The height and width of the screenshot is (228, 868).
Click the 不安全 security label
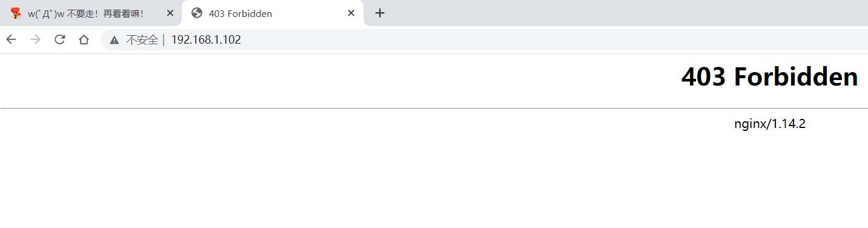click(142, 40)
